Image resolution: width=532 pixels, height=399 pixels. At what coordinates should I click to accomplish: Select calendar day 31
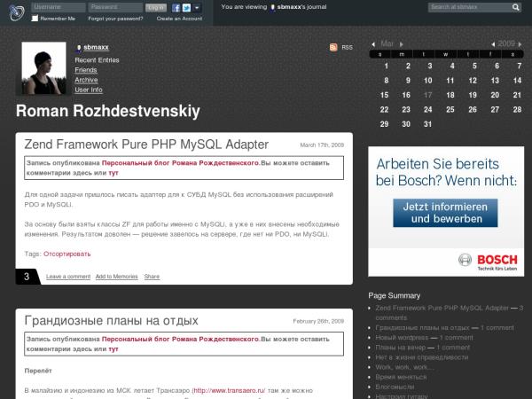tap(428, 124)
